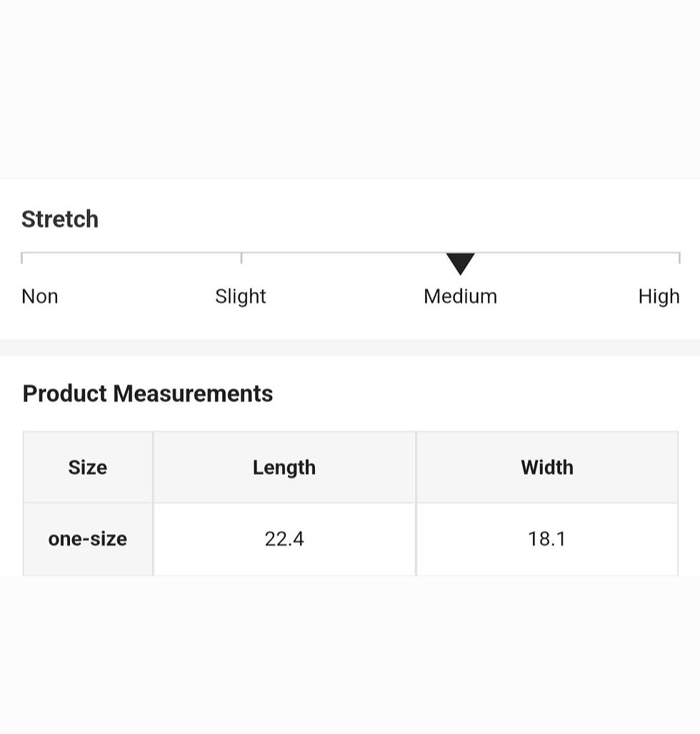The height and width of the screenshot is (734, 700).
Task: Click the Product Measurements heading
Action: (147, 393)
